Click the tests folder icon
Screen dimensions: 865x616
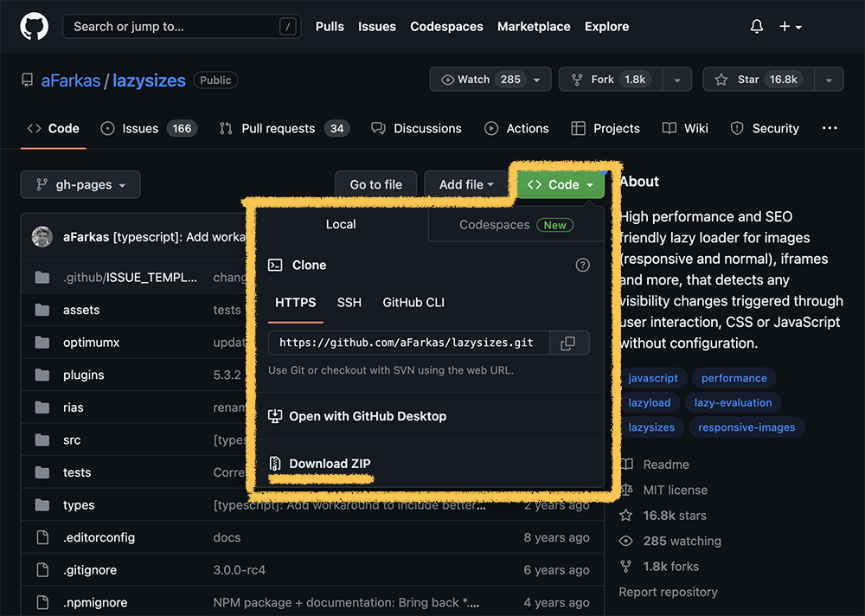coord(42,472)
